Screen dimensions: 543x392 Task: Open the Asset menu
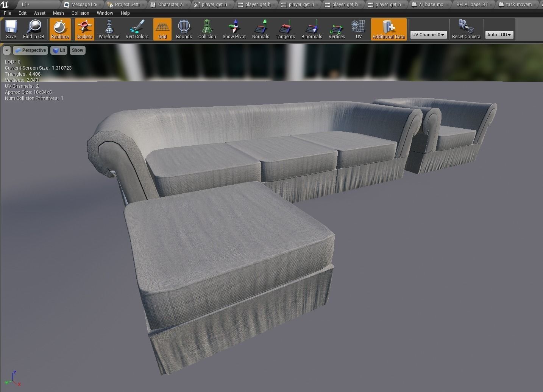tap(40, 13)
